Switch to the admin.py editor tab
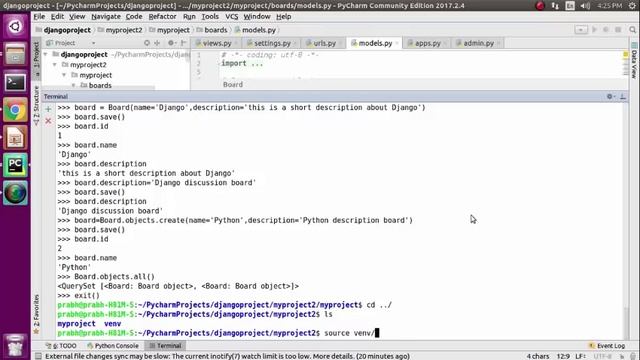 click(x=478, y=43)
